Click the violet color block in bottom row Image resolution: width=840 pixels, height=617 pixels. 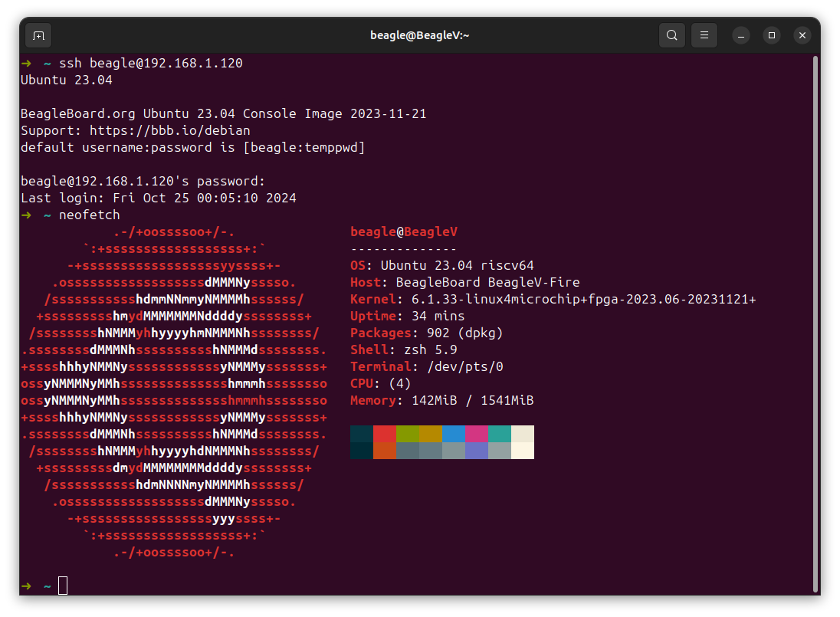477,451
